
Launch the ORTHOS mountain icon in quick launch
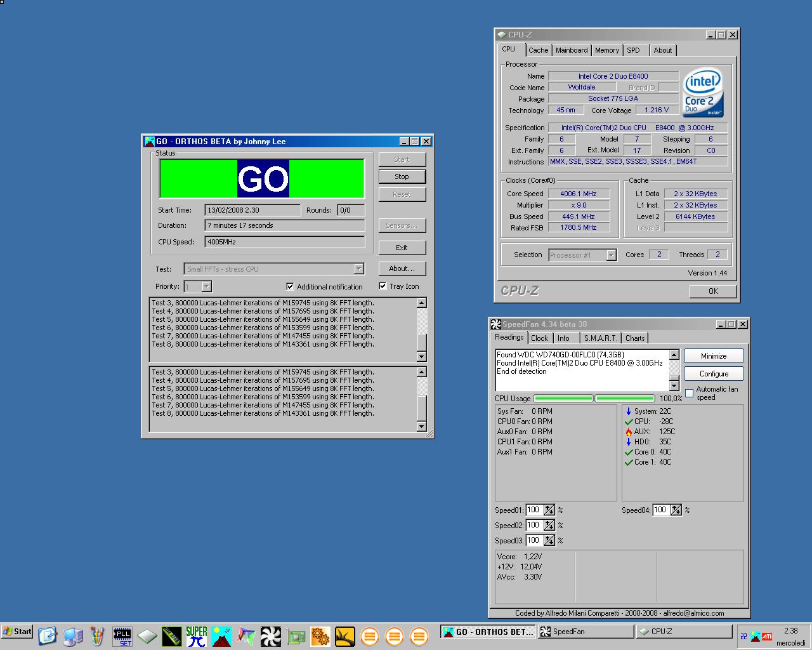click(x=221, y=636)
